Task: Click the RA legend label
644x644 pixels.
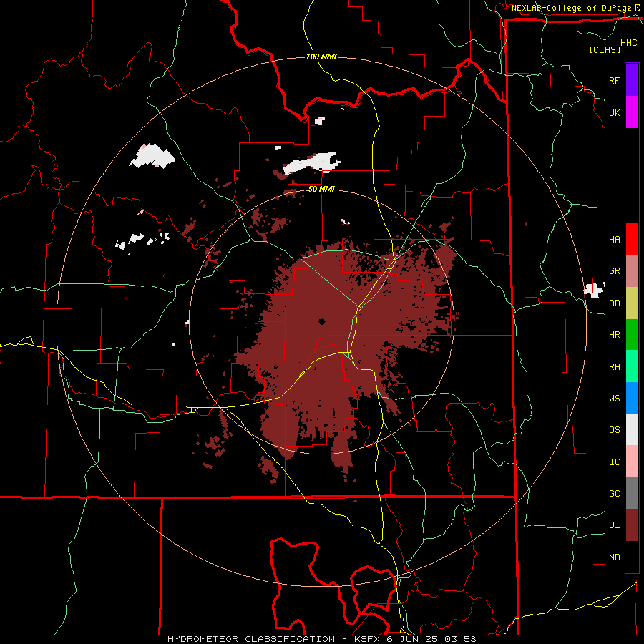Action: [x=614, y=367]
